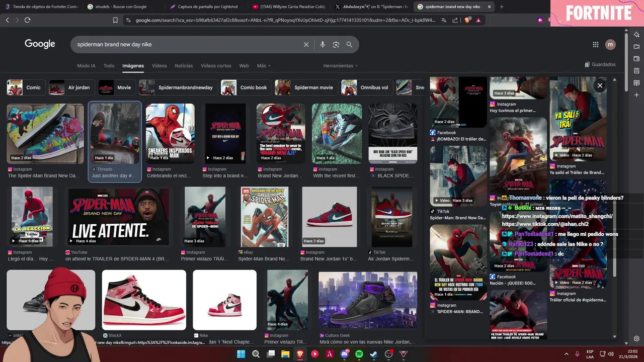
Task: Switch to the Noticias tab
Action: [184, 66]
